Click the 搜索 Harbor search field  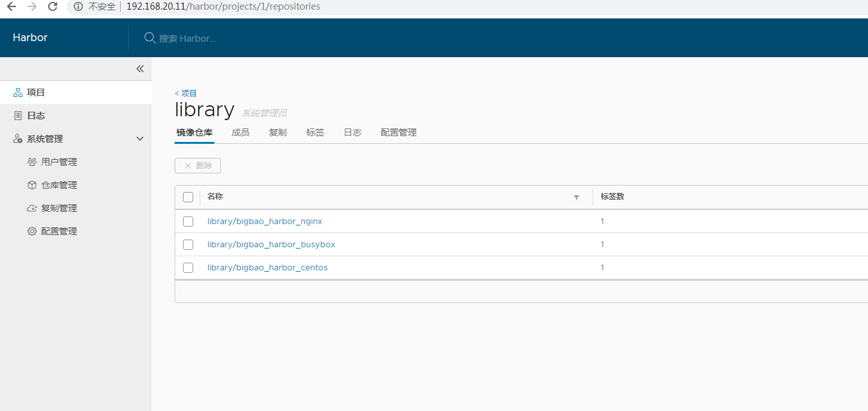(187, 39)
